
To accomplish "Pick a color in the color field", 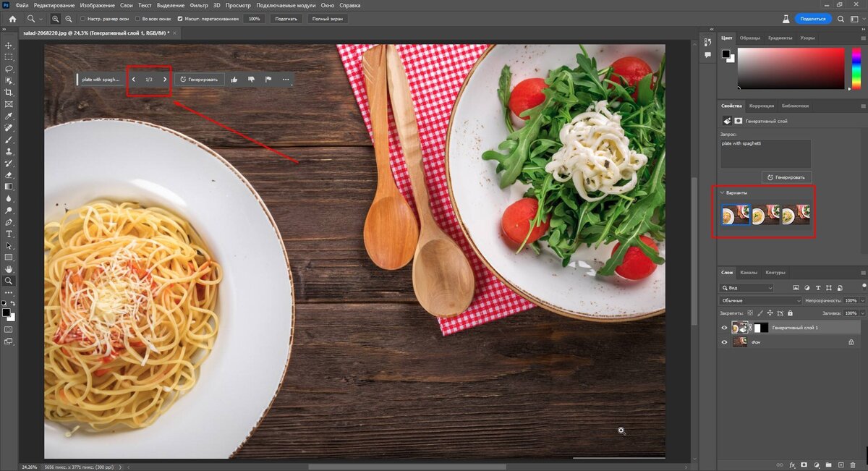I will click(791, 69).
